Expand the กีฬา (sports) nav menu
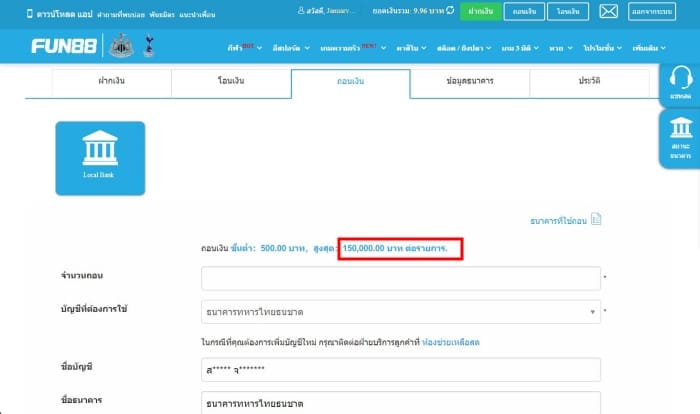The height and width of the screenshot is (414, 700). [x=245, y=48]
